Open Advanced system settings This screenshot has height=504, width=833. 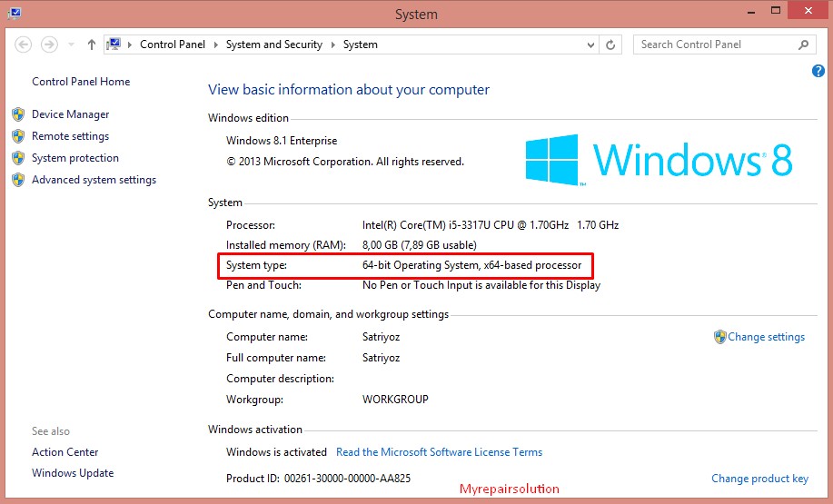pos(94,180)
